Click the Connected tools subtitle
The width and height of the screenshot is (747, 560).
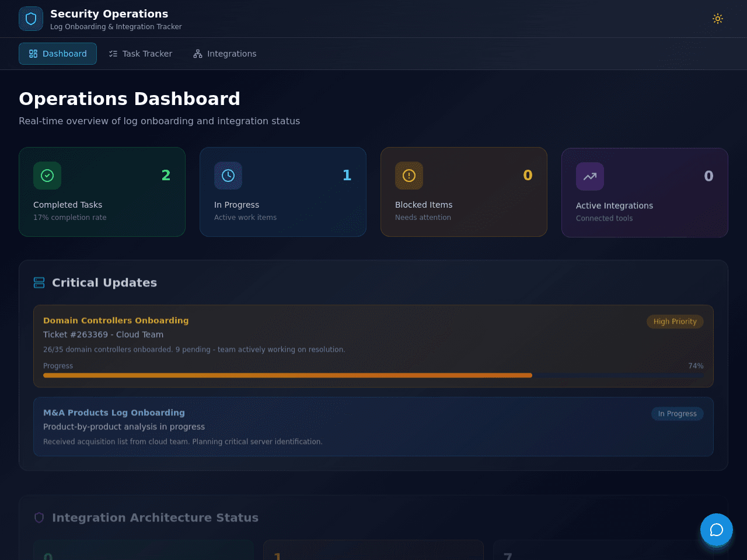[x=605, y=219]
